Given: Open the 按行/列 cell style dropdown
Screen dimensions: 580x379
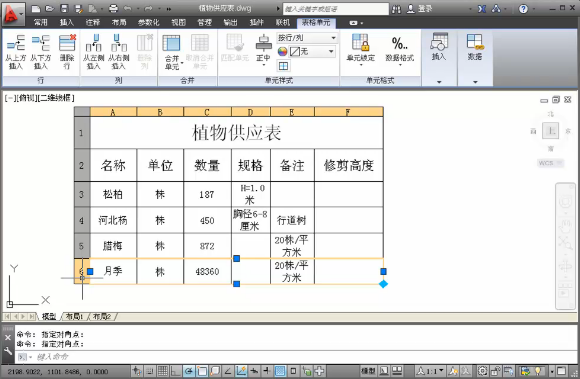Looking at the screenshot, I should click(x=307, y=38).
